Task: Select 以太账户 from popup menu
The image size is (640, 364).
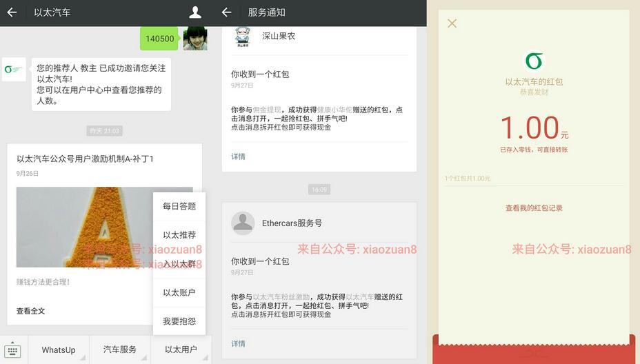Action: pos(179,292)
